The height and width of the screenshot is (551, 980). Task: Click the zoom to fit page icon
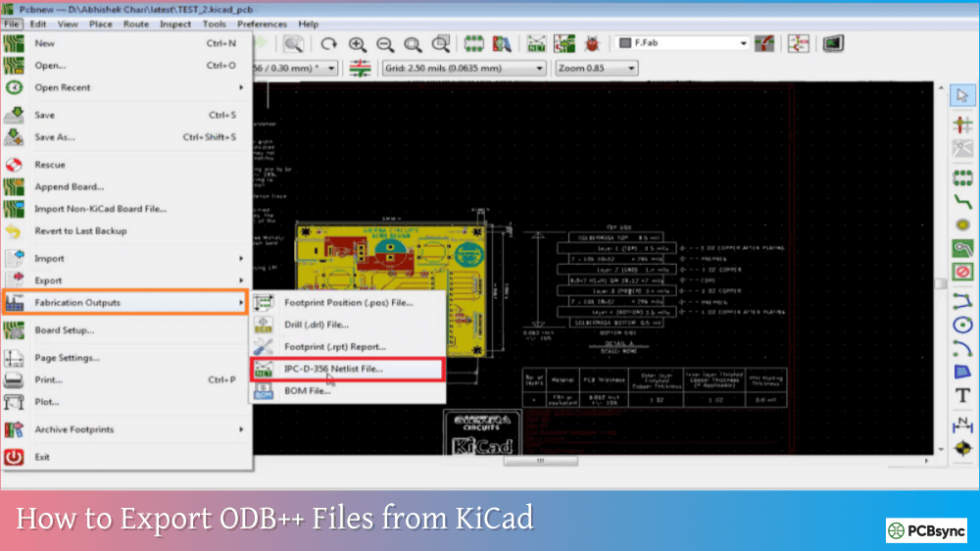point(413,44)
